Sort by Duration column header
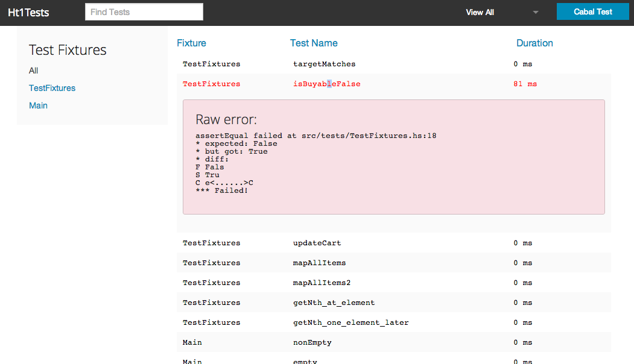 [534, 43]
